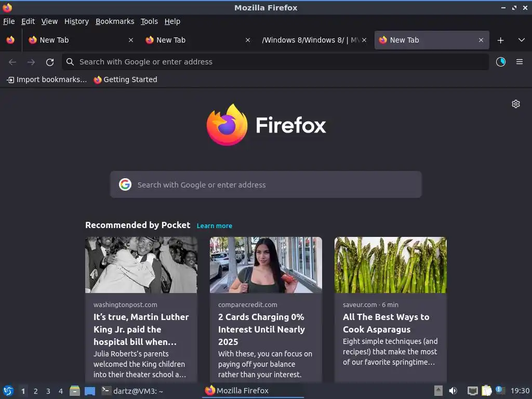
Task: Open the volume speaker tray icon
Action: 453,391
